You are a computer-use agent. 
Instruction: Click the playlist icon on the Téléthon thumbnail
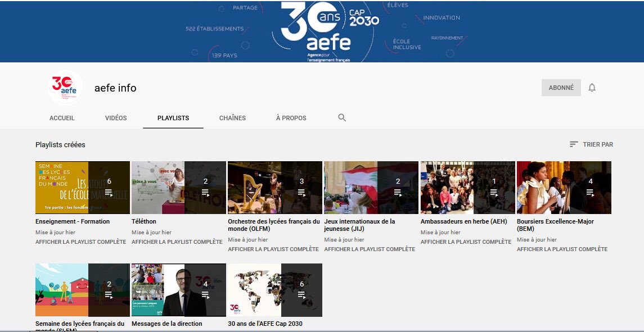[x=205, y=193]
